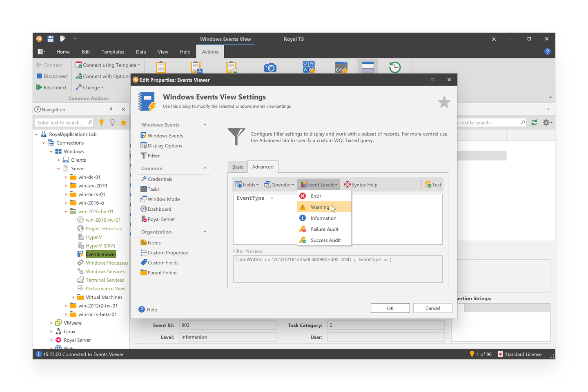Run the filter Test in the dialog toolbar
588x392 pixels.
433,185
